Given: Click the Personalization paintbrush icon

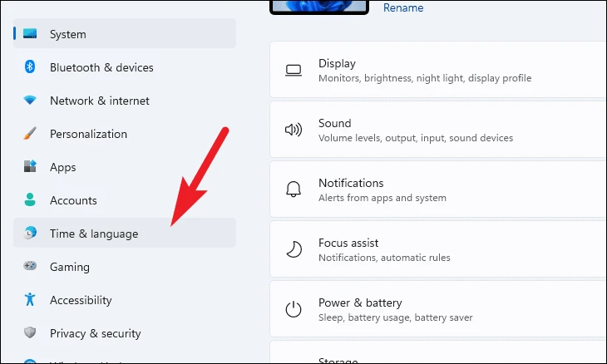Looking at the screenshot, I should click(30, 134).
